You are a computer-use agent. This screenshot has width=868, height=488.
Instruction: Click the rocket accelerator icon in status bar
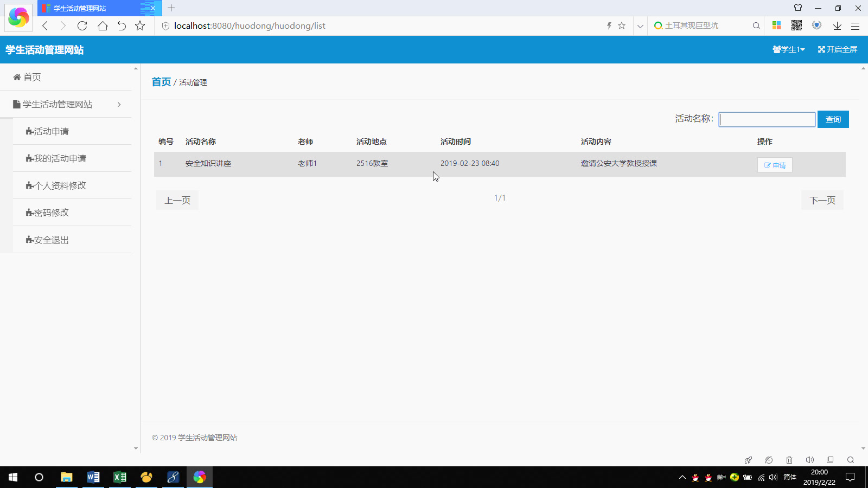[748, 460]
